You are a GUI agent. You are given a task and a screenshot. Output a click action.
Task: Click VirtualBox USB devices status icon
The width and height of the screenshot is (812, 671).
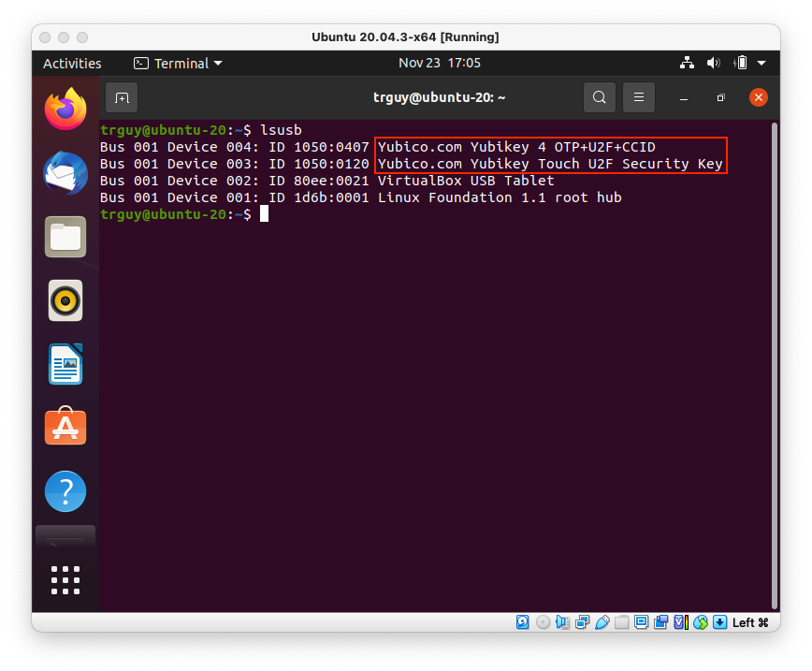pos(602,622)
